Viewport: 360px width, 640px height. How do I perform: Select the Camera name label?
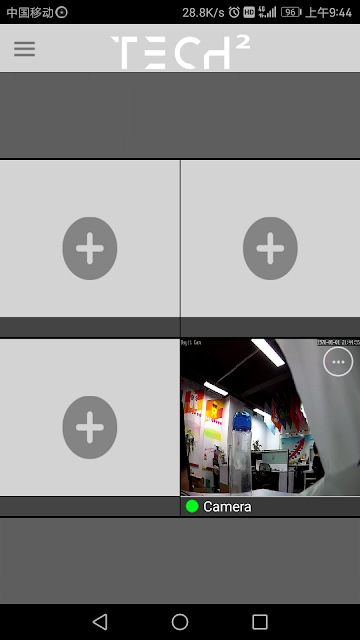pos(227,507)
